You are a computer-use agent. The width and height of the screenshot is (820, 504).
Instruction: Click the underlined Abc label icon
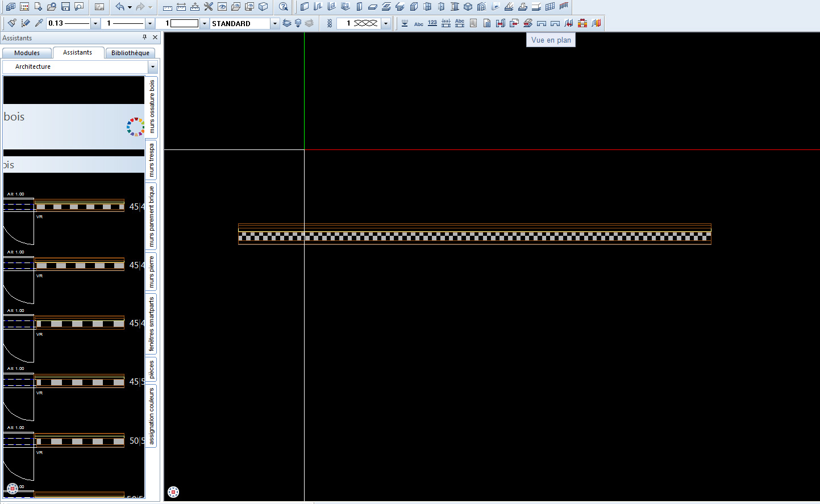click(x=460, y=23)
